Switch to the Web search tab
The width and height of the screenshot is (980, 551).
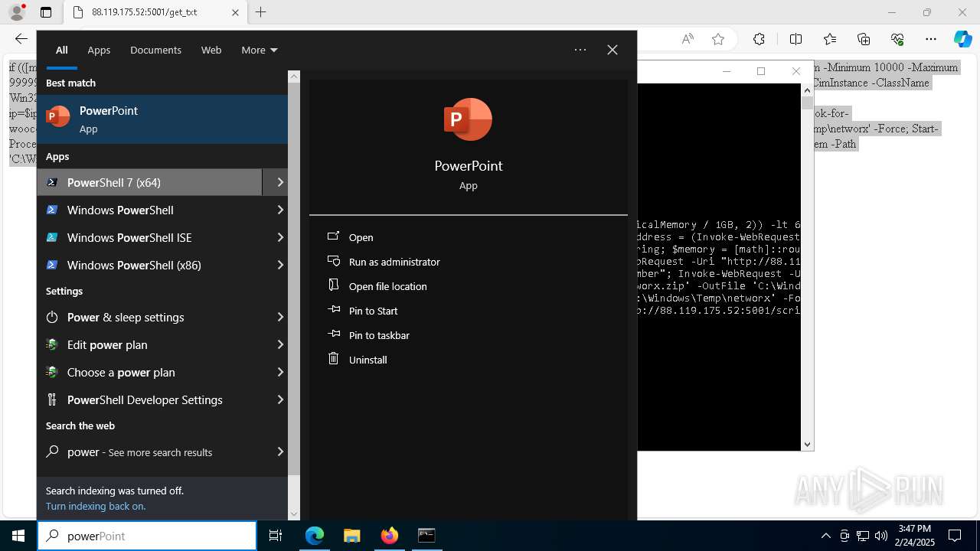[x=211, y=50]
